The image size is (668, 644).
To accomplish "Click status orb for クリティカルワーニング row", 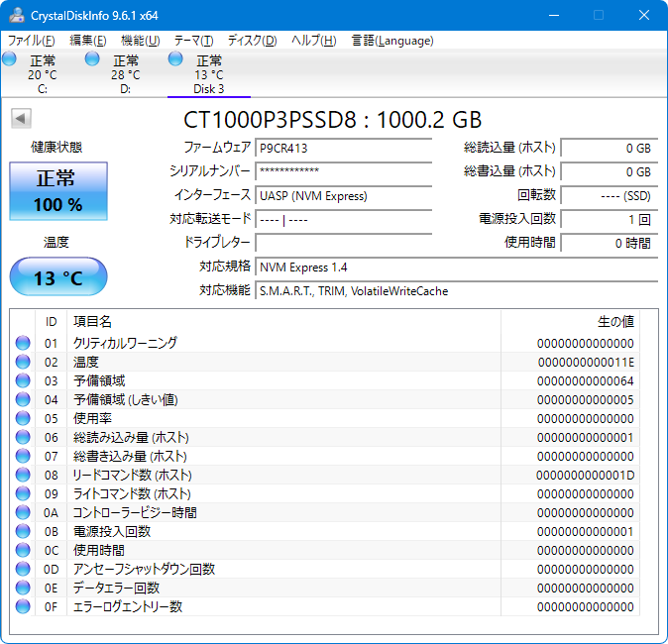I will [23, 343].
